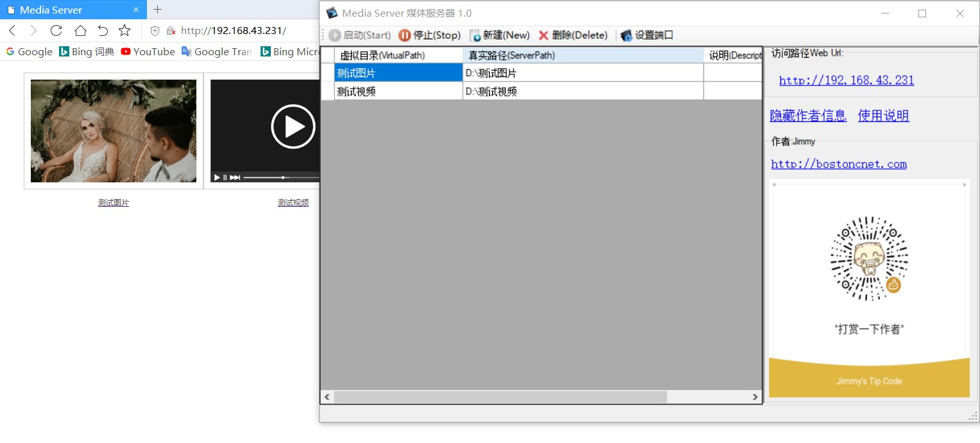This screenshot has width=980, height=443.
Task: Open the 使用说明 usage instructions link
Action: pos(883,116)
